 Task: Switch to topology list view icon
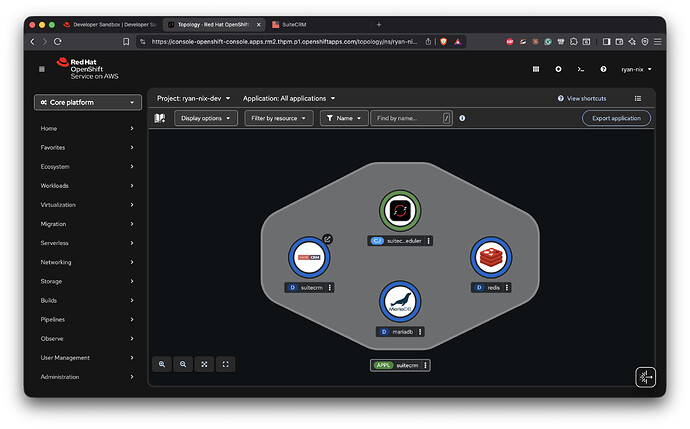638,99
